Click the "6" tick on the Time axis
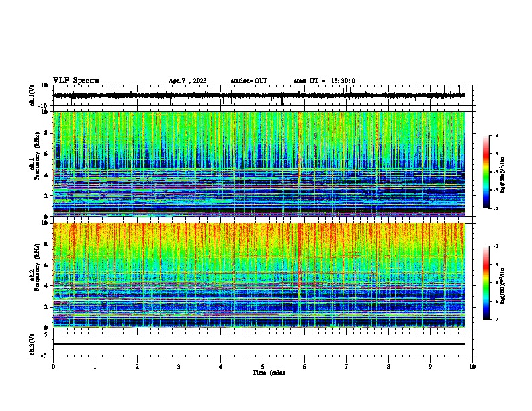This screenshot has height=411, width=532. [x=305, y=367]
